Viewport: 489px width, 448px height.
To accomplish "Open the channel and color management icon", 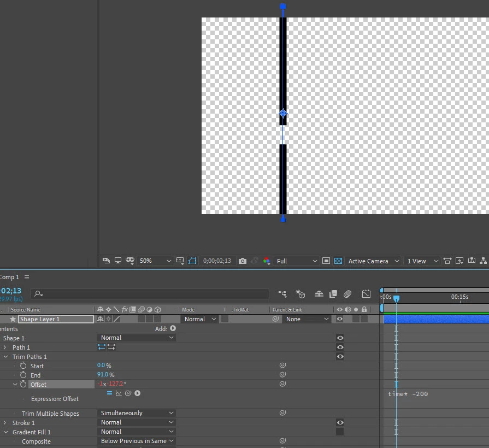I will coord(267,261).
